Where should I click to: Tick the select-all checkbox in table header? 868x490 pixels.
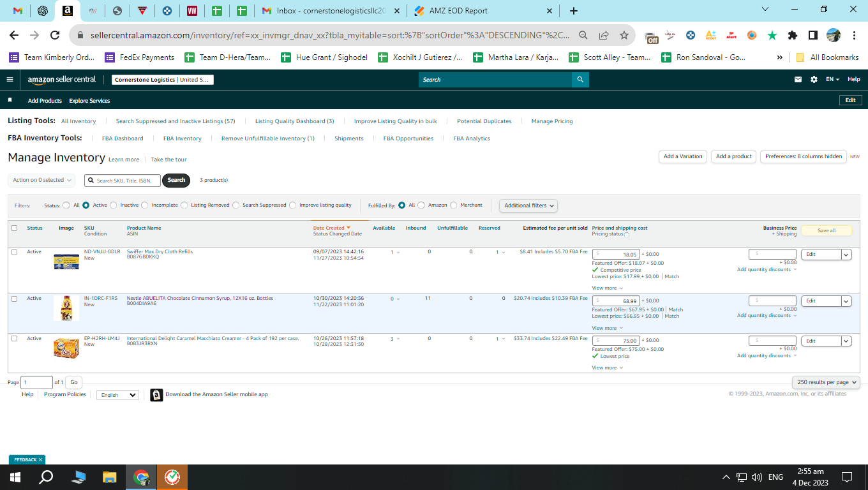[15, 228]
